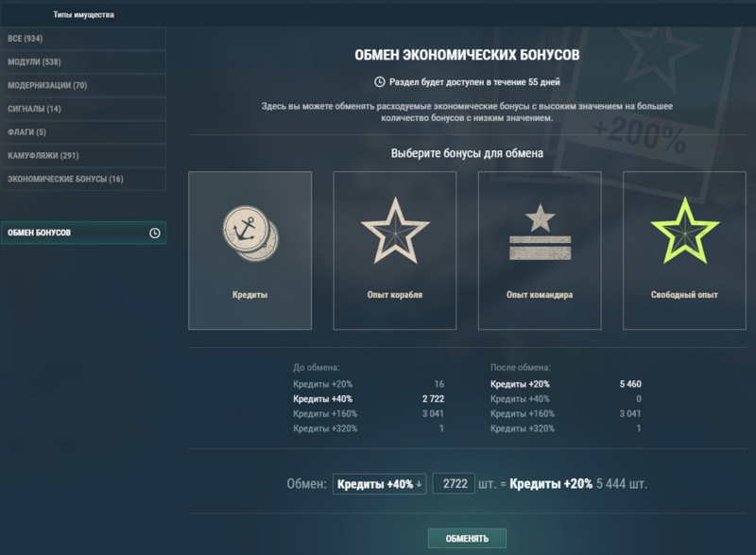This screenshot has height=555, width=756.
Task: Click the clock icon beside availability notice
Action: pyautogui.click(x=380, y=82)
